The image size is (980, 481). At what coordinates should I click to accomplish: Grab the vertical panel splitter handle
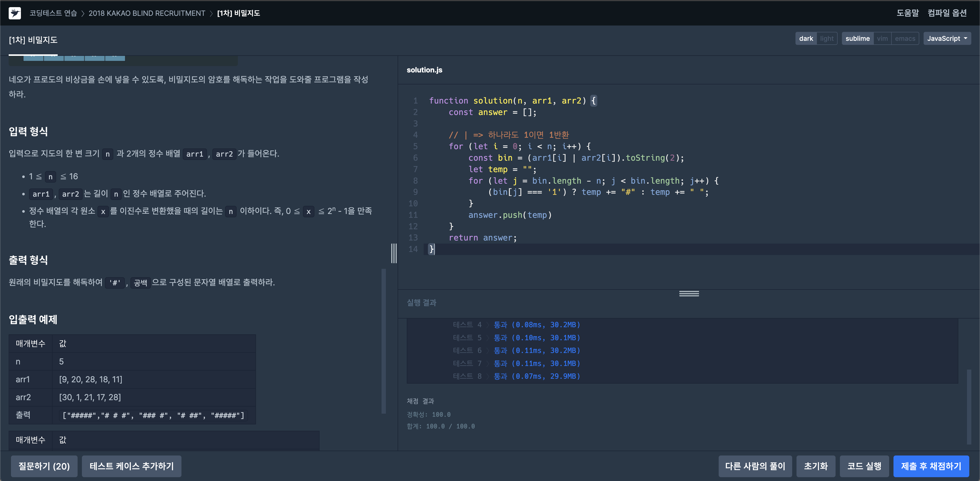tap(394, 253)
